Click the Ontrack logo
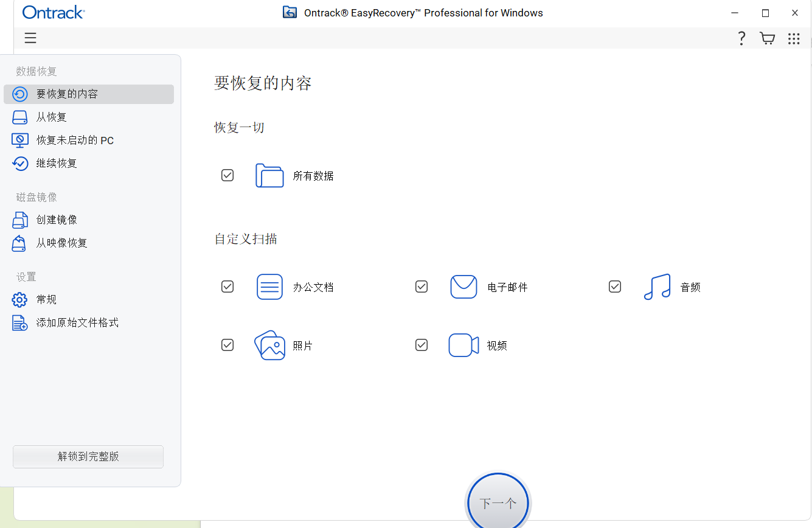 tap(54, 12)
